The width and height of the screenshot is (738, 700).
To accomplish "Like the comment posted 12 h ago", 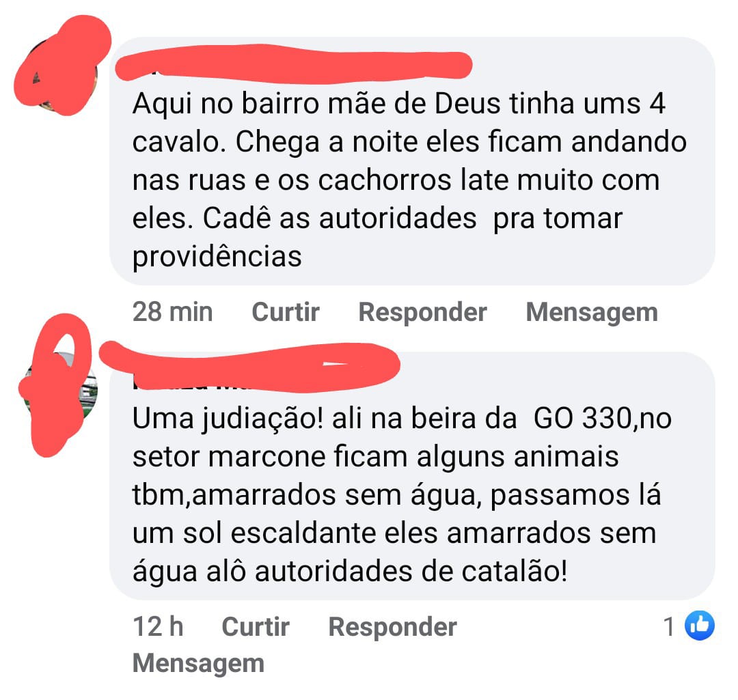I will coord(256,627).
